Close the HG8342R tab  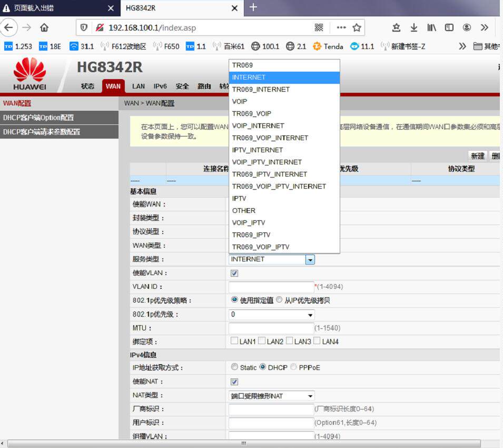coord(234,8)
